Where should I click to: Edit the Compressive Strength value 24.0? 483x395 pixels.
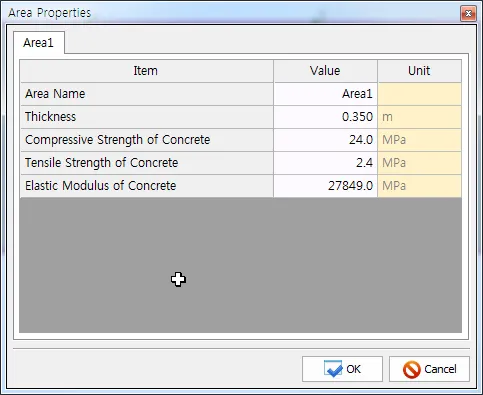pos(325,140)
